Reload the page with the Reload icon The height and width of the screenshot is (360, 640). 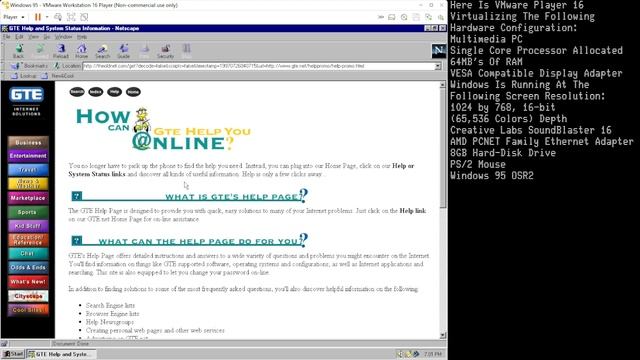(x=60, y=51)
